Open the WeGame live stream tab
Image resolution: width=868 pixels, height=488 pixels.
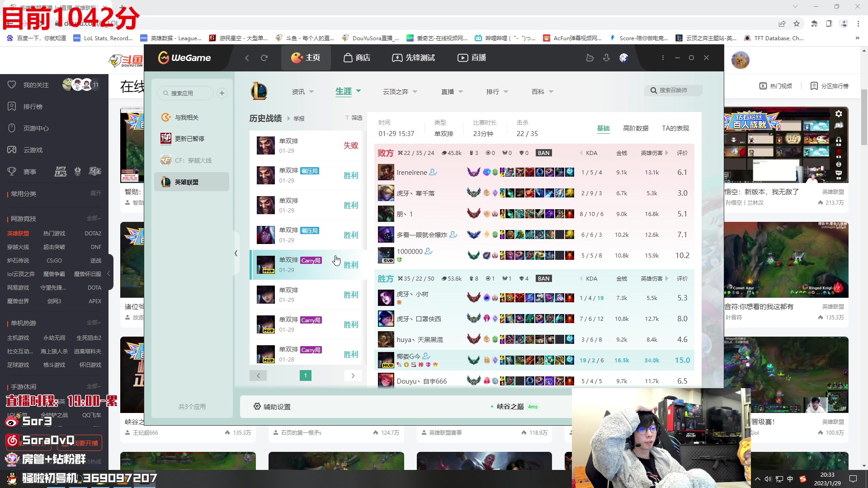click(472, 58)
